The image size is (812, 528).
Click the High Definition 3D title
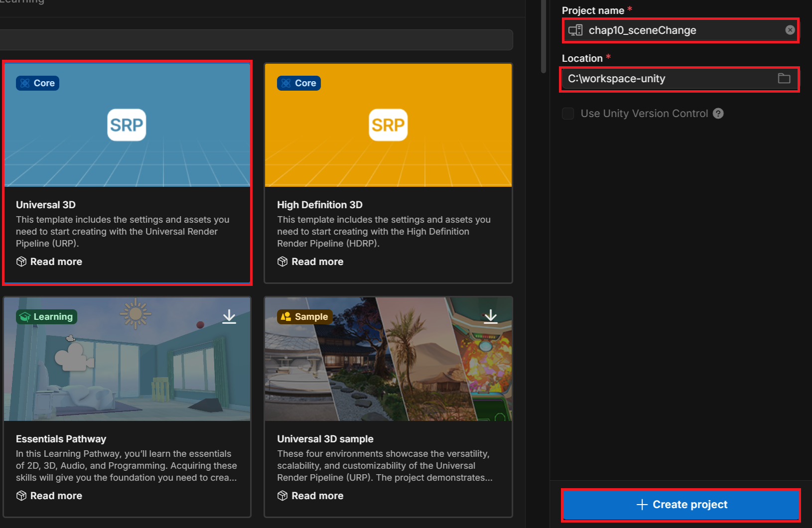[x=320, y=205]
